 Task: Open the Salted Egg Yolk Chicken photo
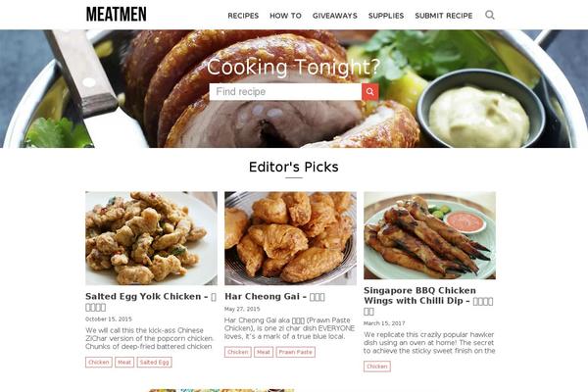(x=151, y=238)
